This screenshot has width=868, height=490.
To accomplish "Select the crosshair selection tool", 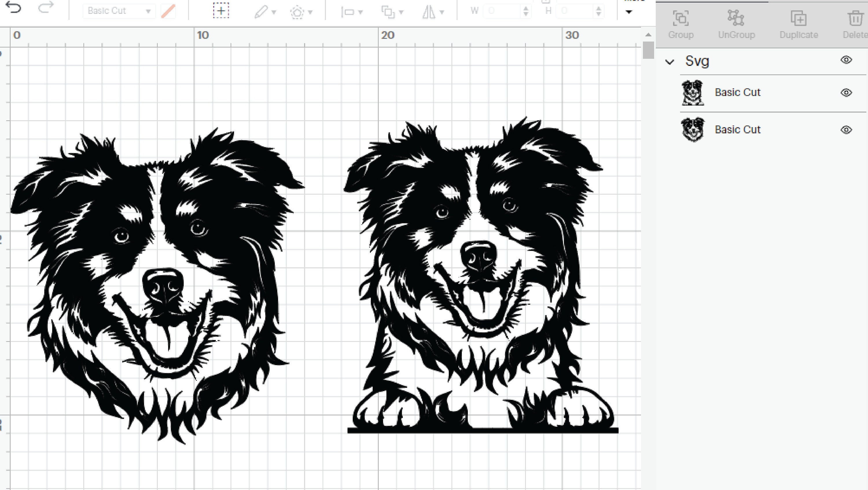I will click(221, 10).
